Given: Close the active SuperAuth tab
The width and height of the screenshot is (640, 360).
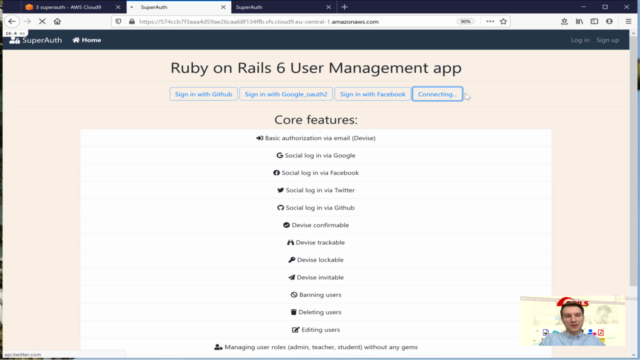Looking at the screenshot, I should coord(223,7).
